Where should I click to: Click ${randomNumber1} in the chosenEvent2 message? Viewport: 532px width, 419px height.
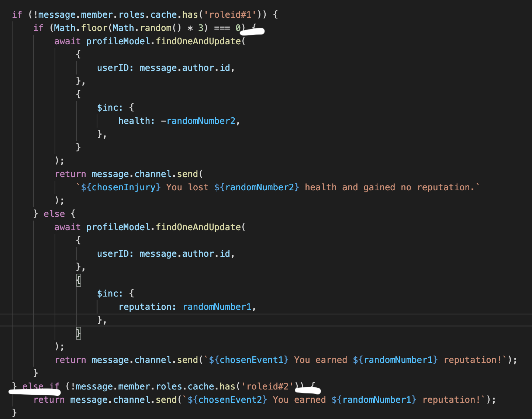(374, 400)
